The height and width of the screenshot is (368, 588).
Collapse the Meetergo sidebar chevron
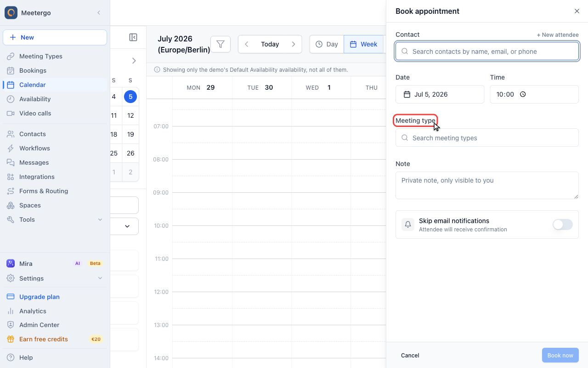pyautogui.click(x=99, y=13)
